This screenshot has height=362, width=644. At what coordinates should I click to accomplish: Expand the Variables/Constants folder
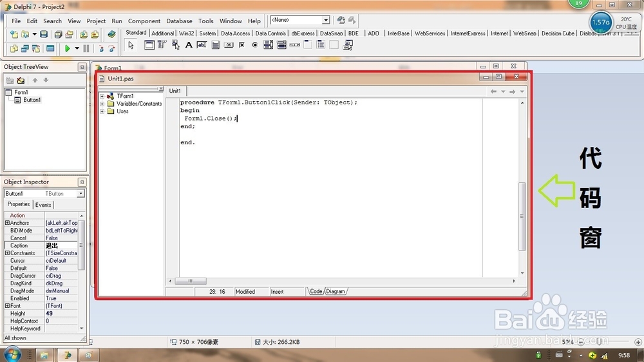pyautogui.click(x=102, y=104)
